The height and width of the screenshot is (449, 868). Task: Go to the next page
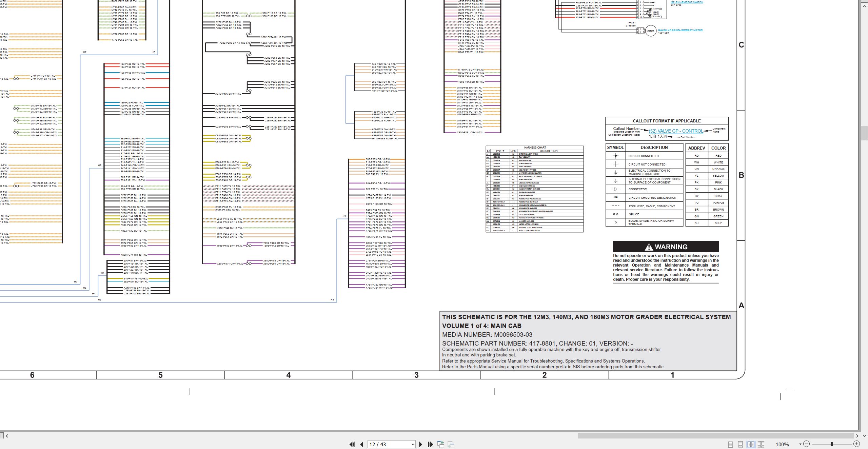pos(421,444)
